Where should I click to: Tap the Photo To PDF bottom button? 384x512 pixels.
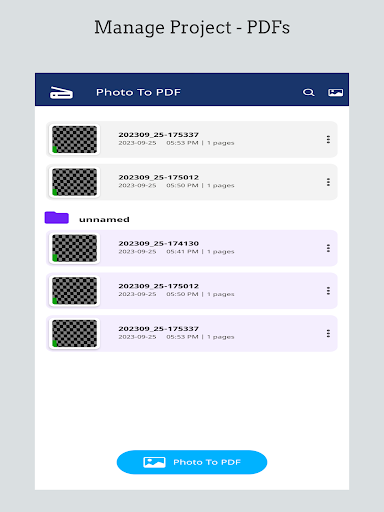pos(192,462)
